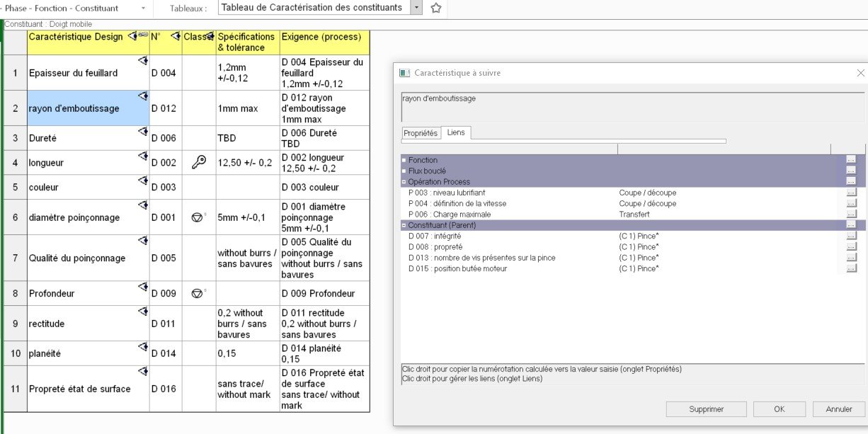The height and width of the screenshot is (434, 868).
Task: Click the marker icon in Dureté cell
Action: [x=143, y=131]
